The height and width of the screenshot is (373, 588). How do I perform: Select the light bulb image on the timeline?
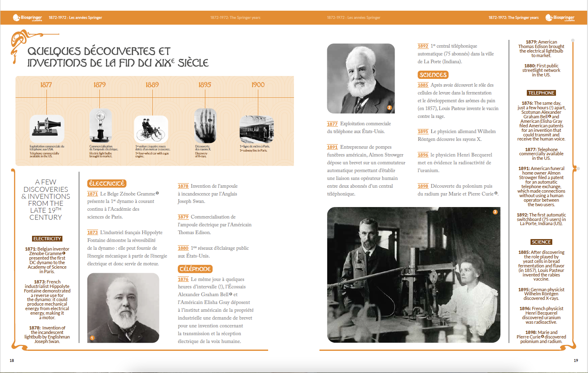click(x=100, y=125)
